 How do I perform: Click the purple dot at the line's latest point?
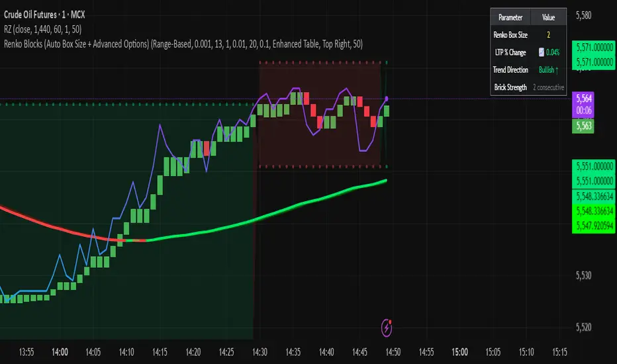coord(387,99)
